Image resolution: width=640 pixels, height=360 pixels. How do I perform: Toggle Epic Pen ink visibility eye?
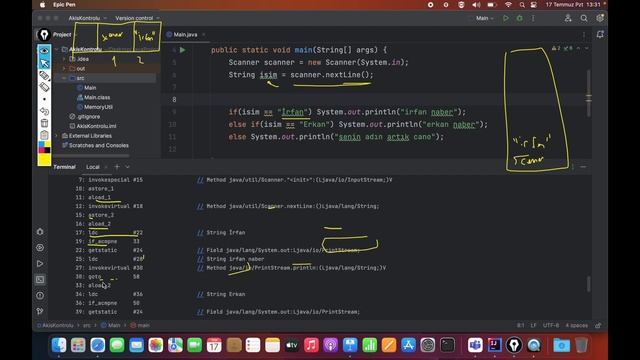click(44, 51)
